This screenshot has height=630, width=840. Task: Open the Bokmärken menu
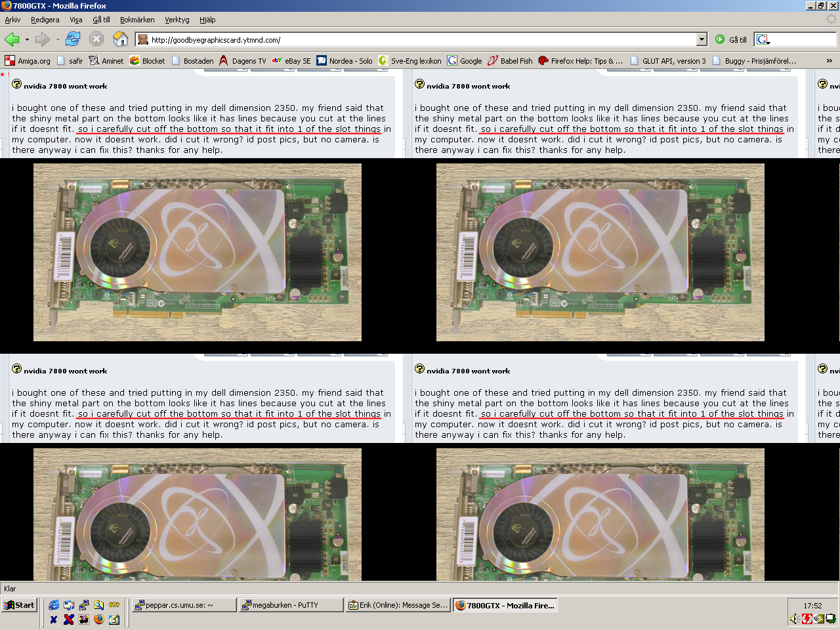click(137, 20)
